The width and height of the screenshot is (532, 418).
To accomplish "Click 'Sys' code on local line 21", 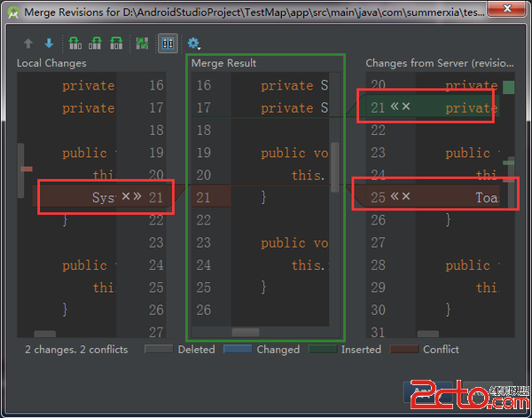I will pos(103,198).
